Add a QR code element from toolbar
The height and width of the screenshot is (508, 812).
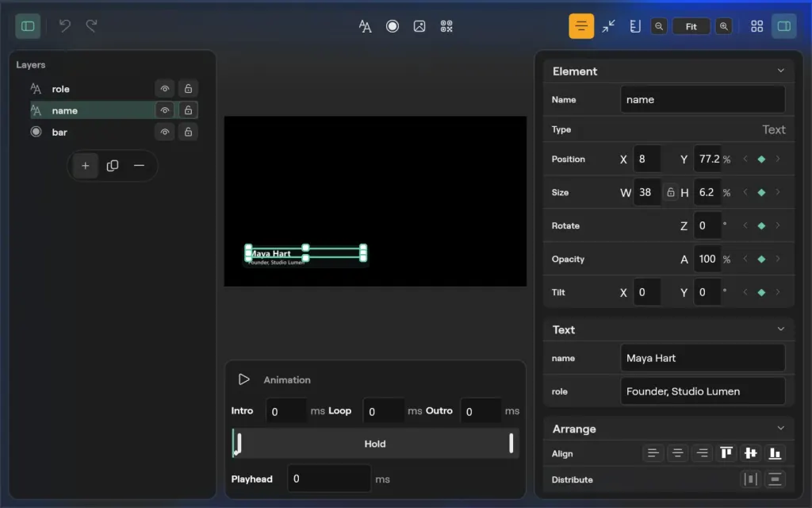coord(446,26)
